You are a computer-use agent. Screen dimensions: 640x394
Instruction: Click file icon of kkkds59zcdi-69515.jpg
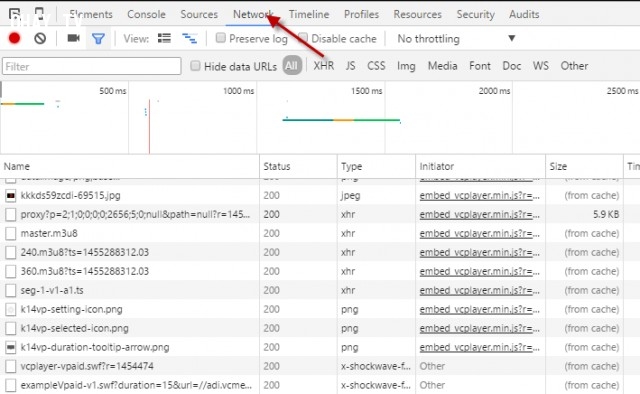pyautogui.click(x=11, y=196)
